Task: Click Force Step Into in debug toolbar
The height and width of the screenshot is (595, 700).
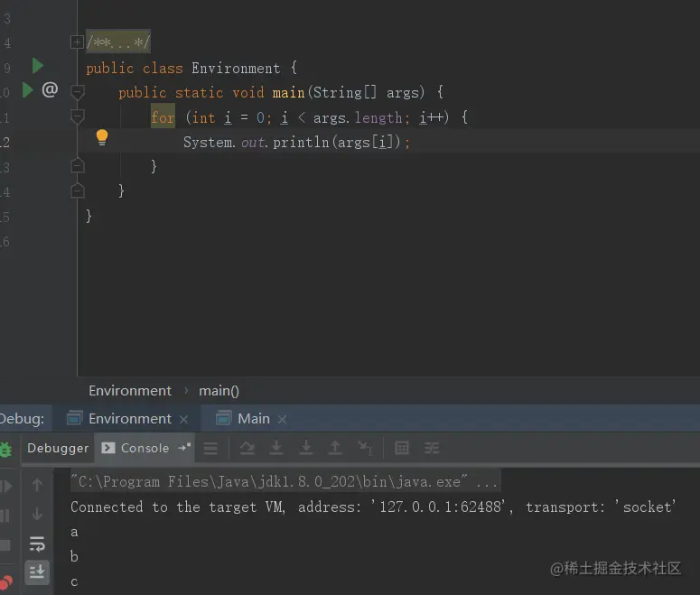Action: pyautogui.click(x=306, y=447)
